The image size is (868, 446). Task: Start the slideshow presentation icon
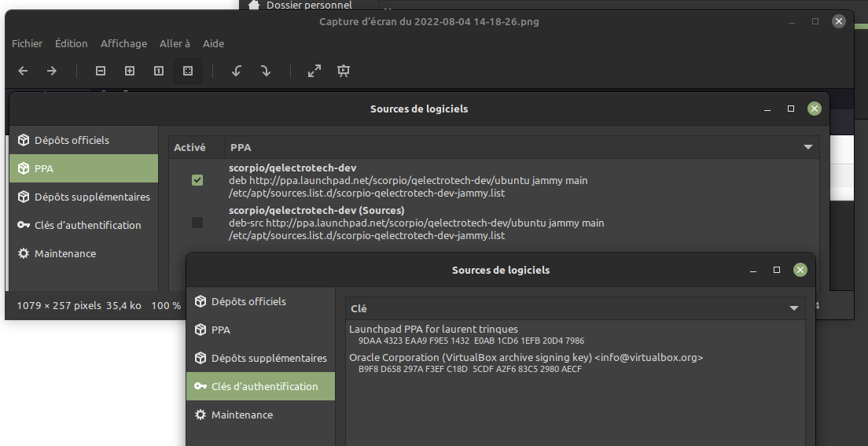pyautogui.click(x=344, y=71)
